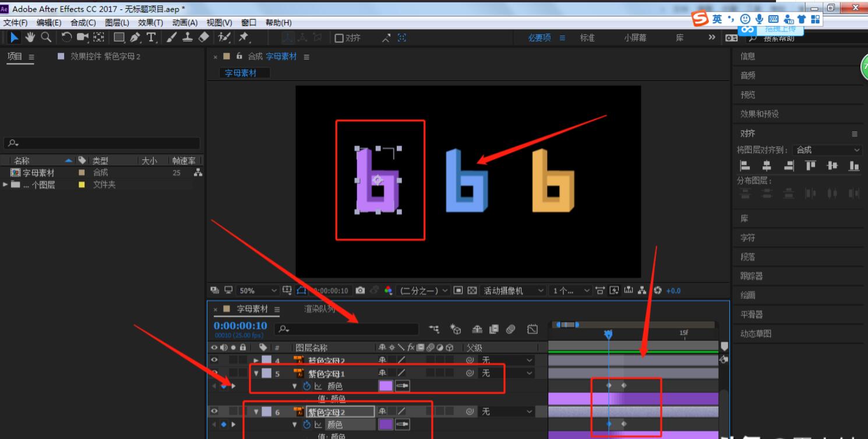The image size is (868, 439).
Task: Take a snapshot with camera icon
Action: click(x=360, y=290)
